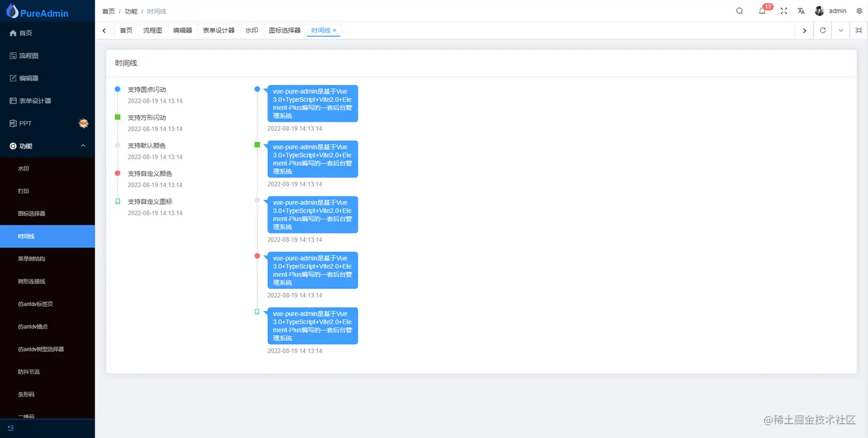Click the refresh page icon in tab bar
Screen dimensions: 868x438
click(823, 30)
